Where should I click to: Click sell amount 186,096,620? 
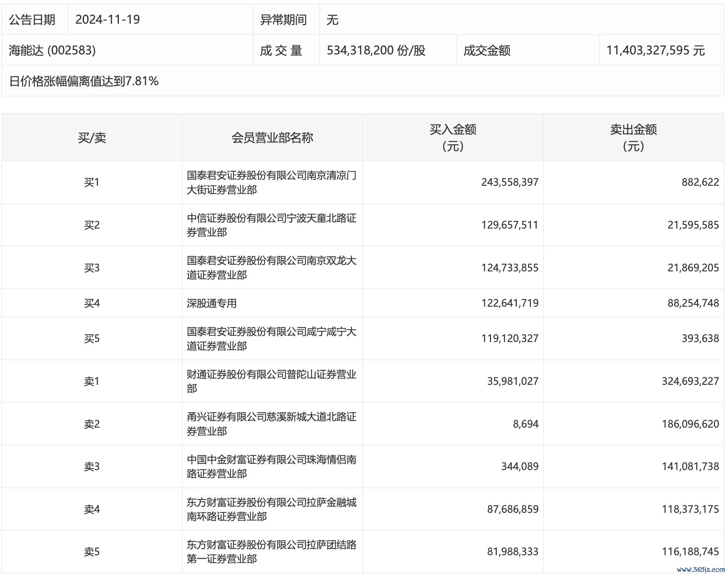pos(690,424)
